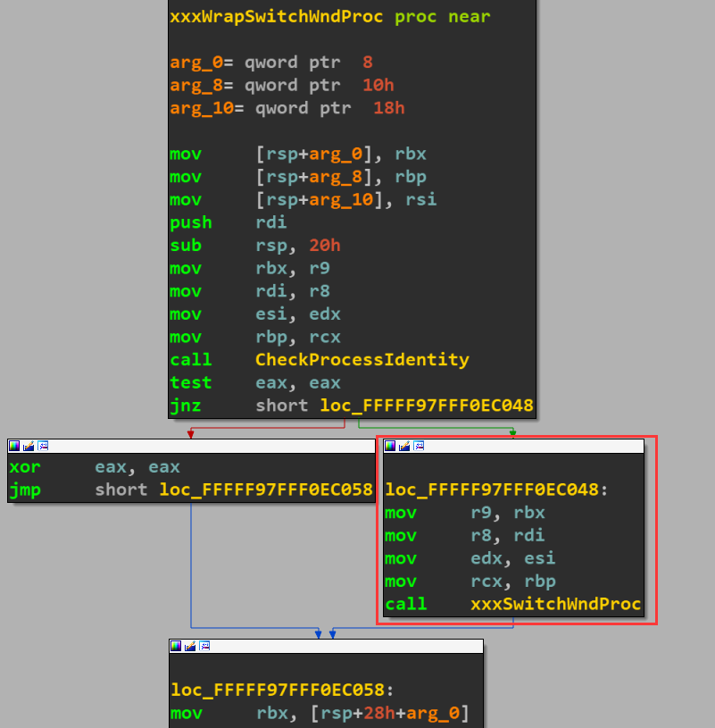
Task: Click the comment icon on xor eax block
Action: pyautogui.click(x=43, y=446)
